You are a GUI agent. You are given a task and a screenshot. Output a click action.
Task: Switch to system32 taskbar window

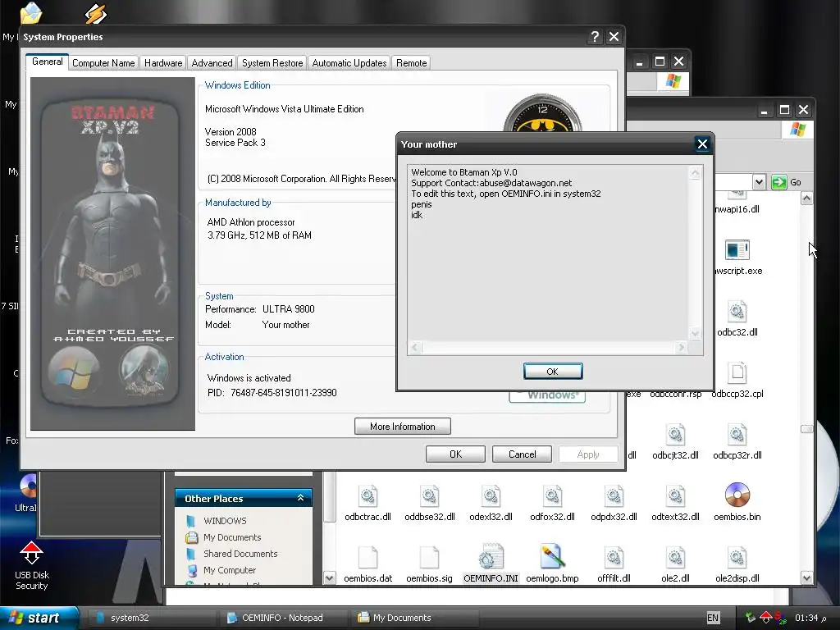click(x=150, y=618)
